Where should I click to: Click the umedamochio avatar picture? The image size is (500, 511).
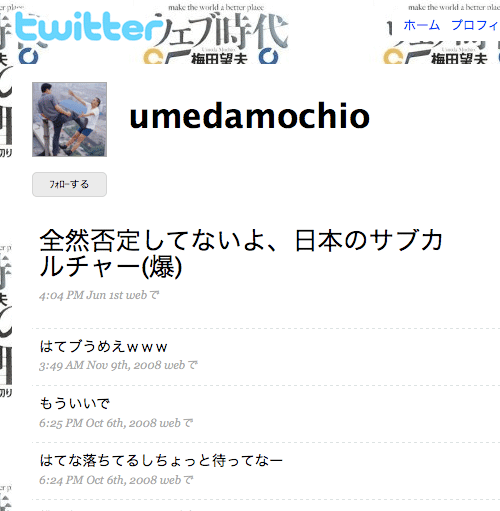point(69,119)
